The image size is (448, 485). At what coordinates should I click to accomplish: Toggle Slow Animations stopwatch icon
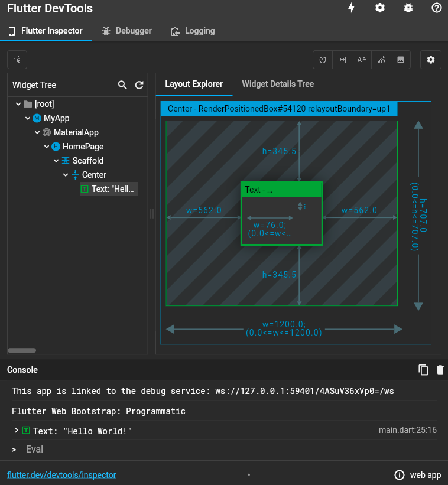click(323, 60)
